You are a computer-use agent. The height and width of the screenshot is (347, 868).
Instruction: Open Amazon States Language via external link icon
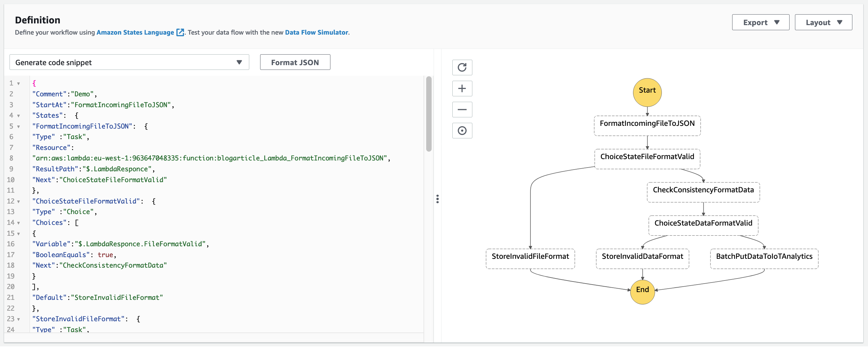click(x=180, y=32)
